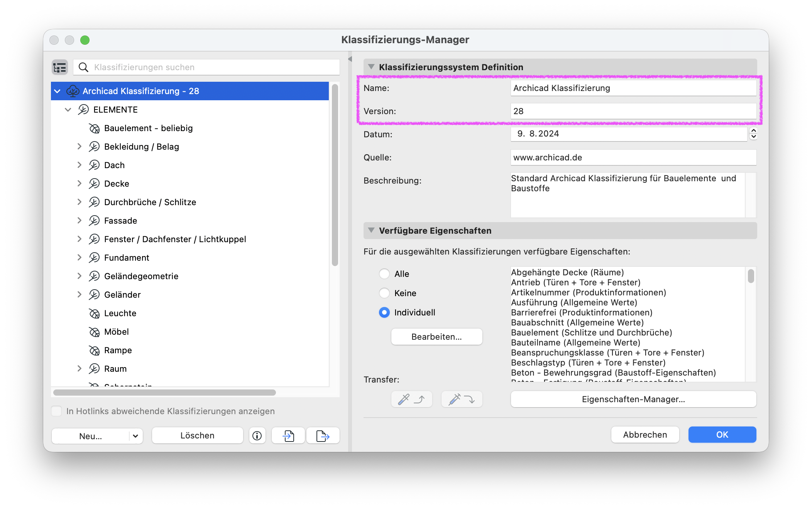
Task: Click the Archicad Klassifizierung system tree icon
Action: [x=73, y=91]
